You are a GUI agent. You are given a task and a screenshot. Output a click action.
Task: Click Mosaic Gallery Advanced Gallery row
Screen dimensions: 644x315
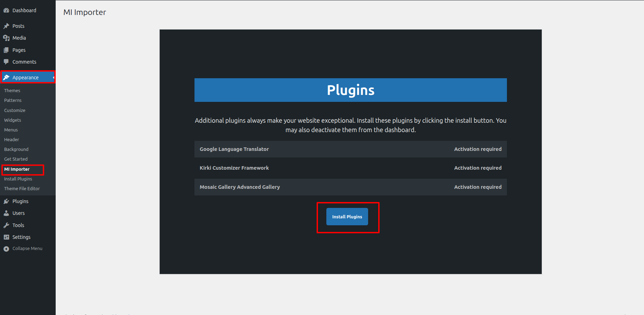[350, 187]
